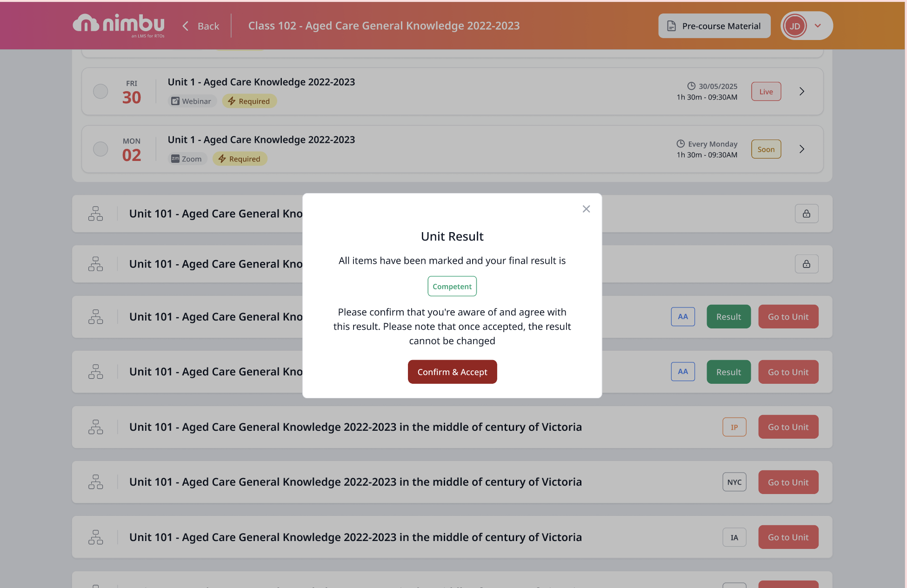Select the radio circle for the Friday 30 session

click(100, 91)
